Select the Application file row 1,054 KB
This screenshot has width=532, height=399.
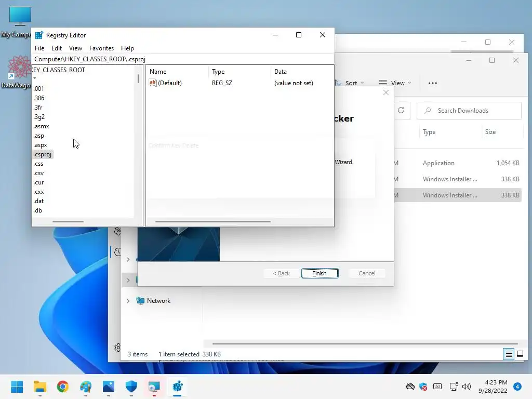458,163
